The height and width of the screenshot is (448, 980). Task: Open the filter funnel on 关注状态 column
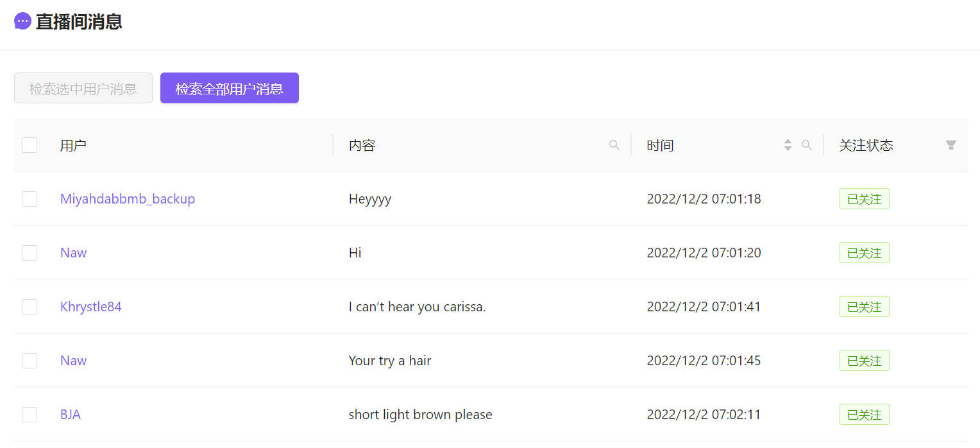[950, 145]
